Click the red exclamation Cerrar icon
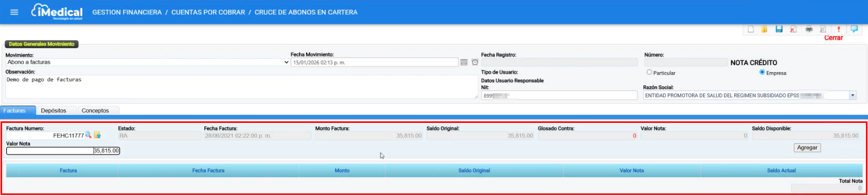The width and height of the screenshot is (868, 196). pyautogui.click(x=838, y=30)
